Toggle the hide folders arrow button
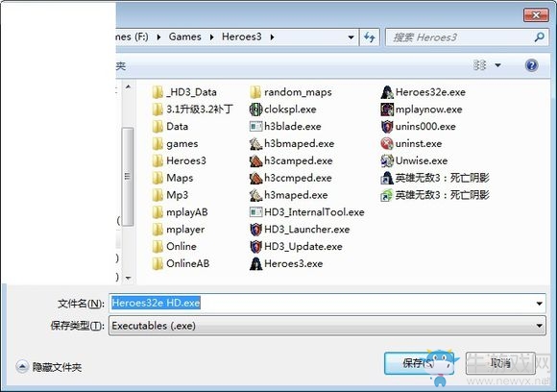 point(22,367)
